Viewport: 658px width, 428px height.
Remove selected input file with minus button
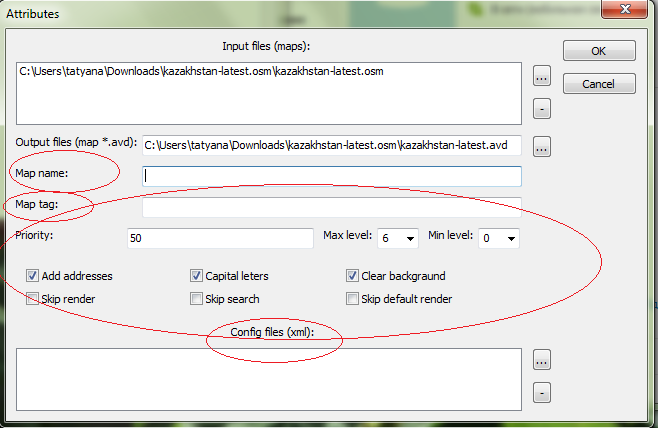click(541, 106)
